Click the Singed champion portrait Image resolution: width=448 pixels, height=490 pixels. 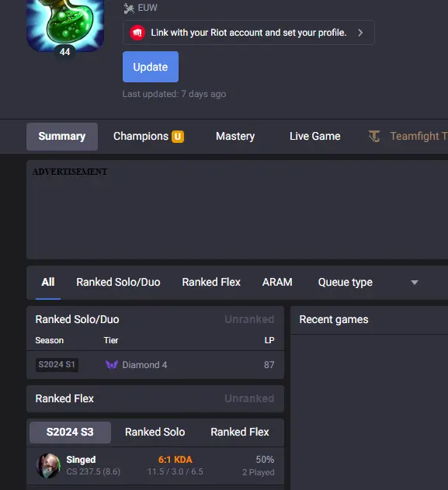click(48, 466)
